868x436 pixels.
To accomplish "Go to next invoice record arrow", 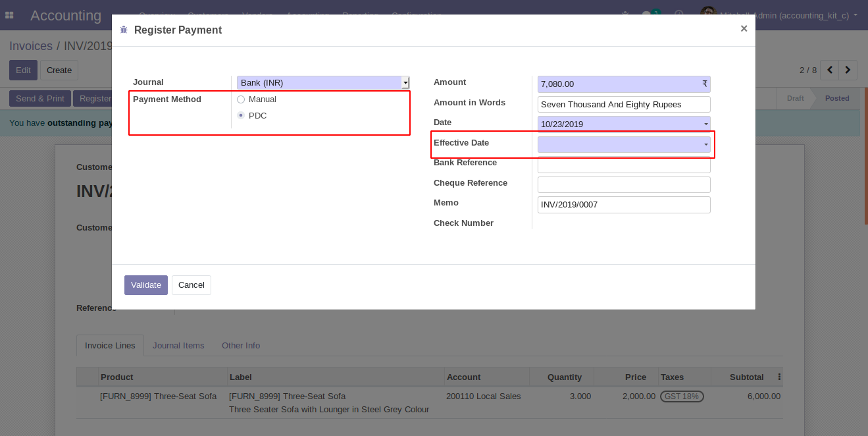I will [848, 70].
